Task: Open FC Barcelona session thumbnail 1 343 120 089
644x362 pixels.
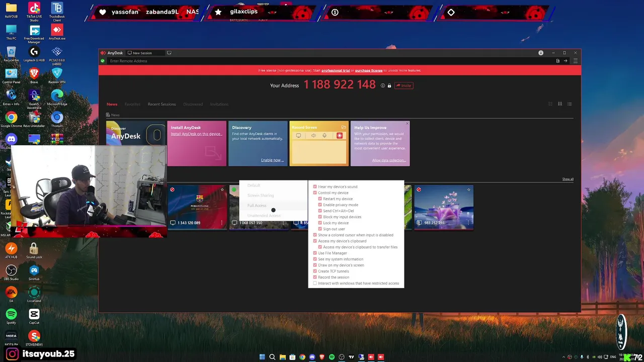Action: click(x=197, y=207)
